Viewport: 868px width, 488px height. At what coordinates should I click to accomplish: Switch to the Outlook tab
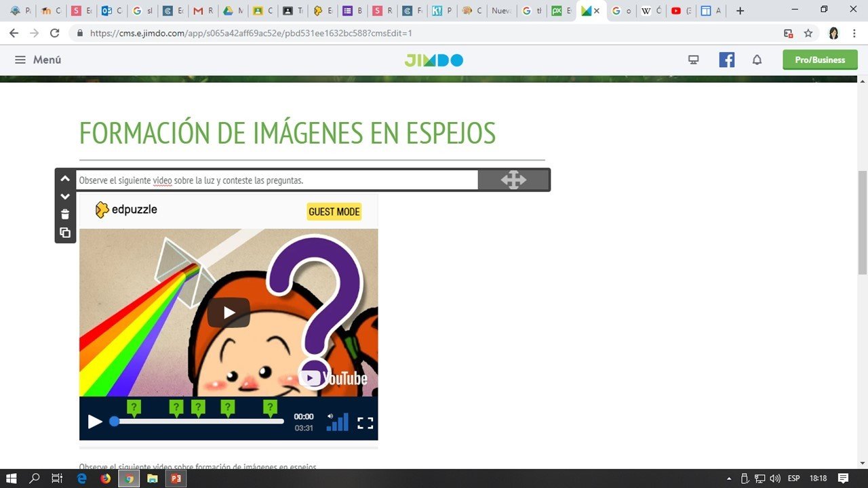point(112,11)
